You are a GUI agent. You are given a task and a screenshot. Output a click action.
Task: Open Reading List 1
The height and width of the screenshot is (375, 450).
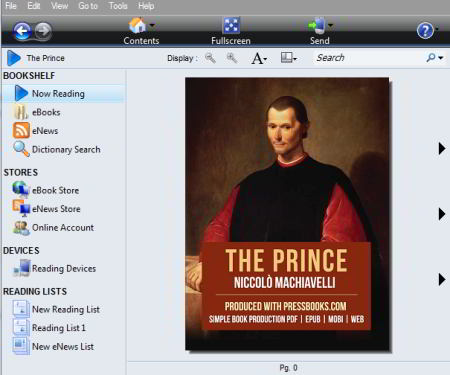[59, 328]
